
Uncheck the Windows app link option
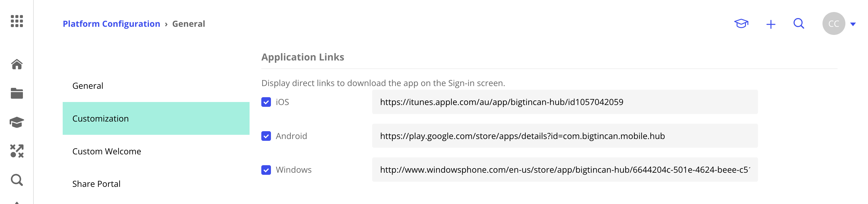(266, 170)
